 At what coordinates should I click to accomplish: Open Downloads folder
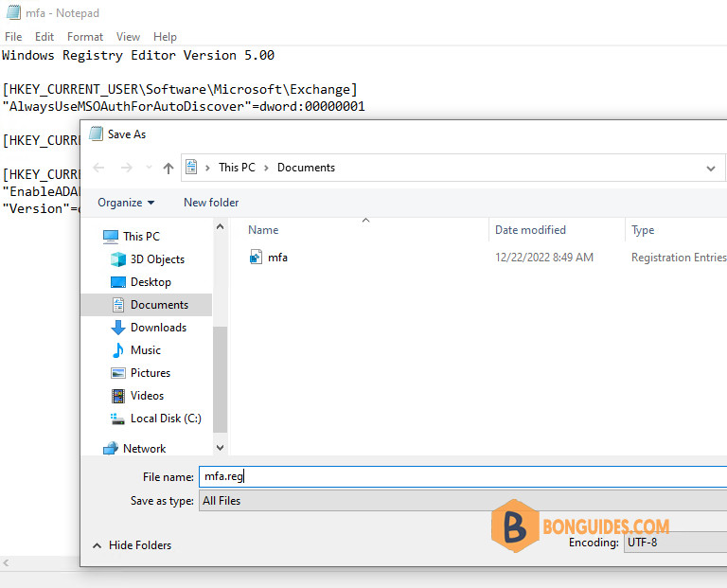tap(158, 328)
